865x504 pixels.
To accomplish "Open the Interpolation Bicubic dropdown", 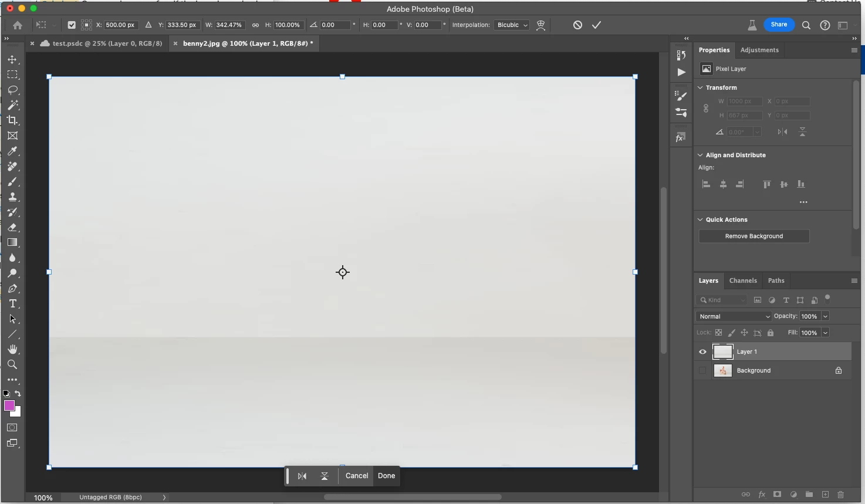I will tap(512, 25).
